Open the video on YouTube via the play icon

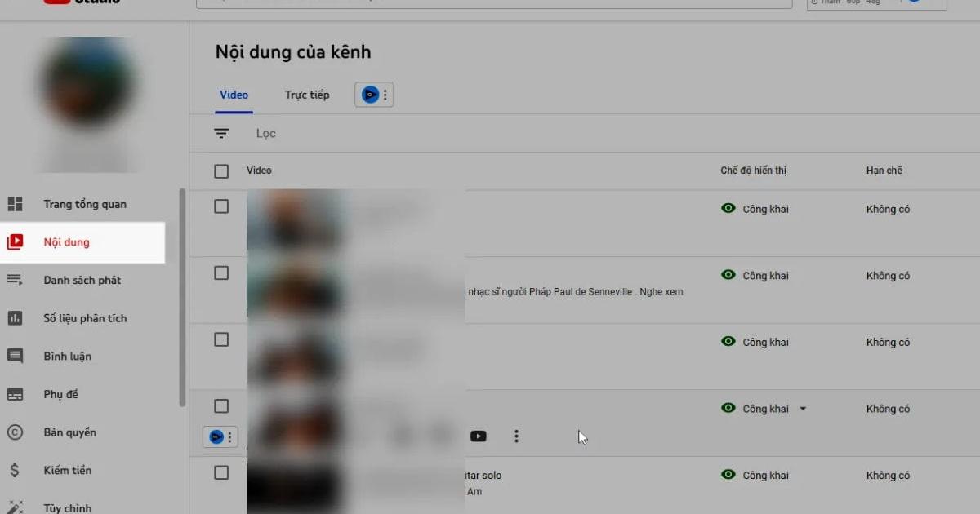click(x=479, y=436)
